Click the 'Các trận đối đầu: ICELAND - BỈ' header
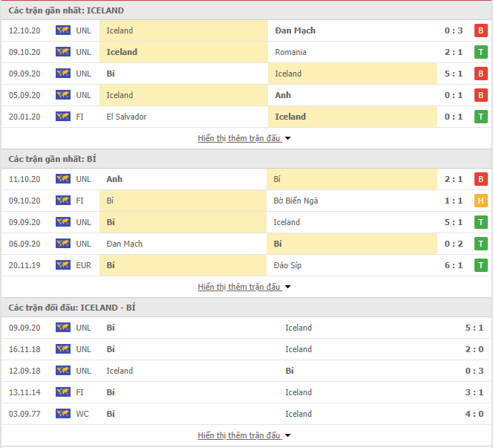Screen dimensions: 493x448 click(x=72, y=308)
